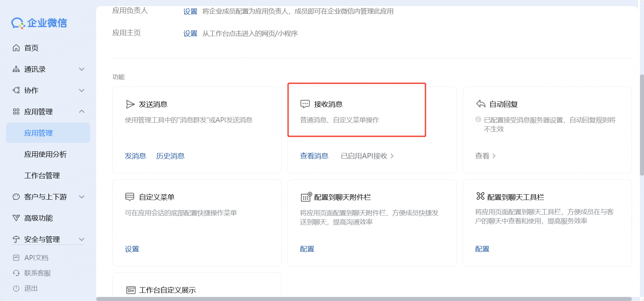644x301 pixels.
Task: Collapse the 应用管理 parent section
Action: (81, 111)
